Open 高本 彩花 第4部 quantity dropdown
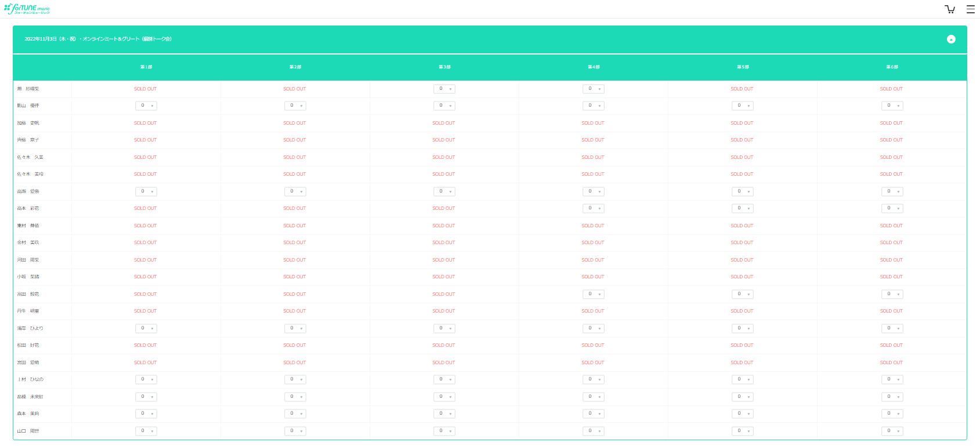 tap(594, 208)
